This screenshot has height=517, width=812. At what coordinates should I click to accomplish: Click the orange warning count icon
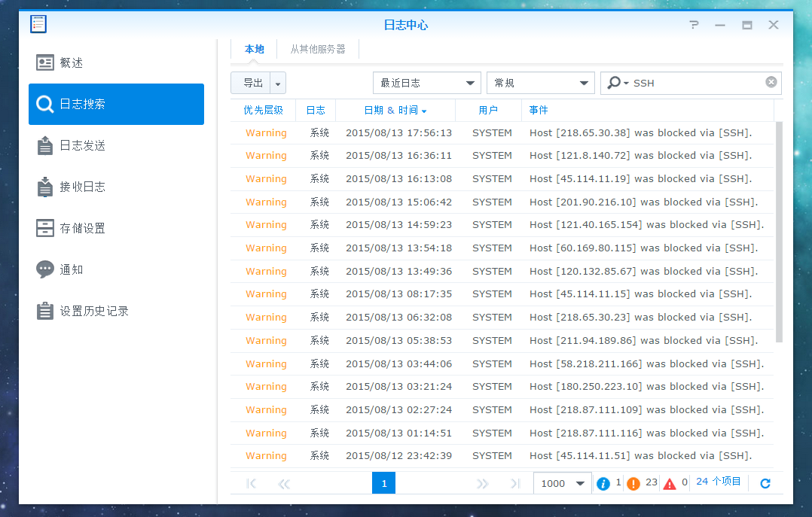[633, 483]
